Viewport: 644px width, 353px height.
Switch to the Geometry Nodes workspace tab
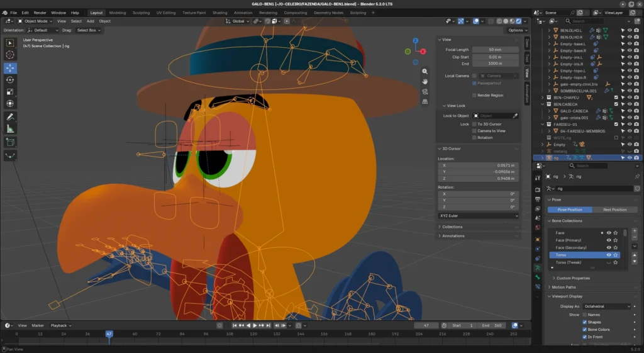[x=328, y=13]
